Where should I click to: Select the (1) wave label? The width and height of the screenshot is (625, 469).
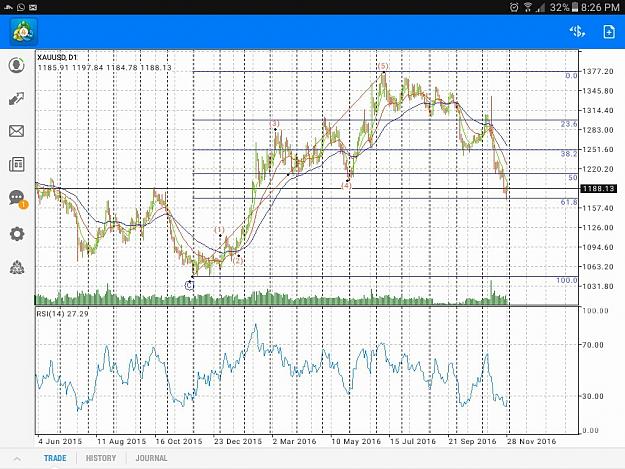(x=220, y=230)
